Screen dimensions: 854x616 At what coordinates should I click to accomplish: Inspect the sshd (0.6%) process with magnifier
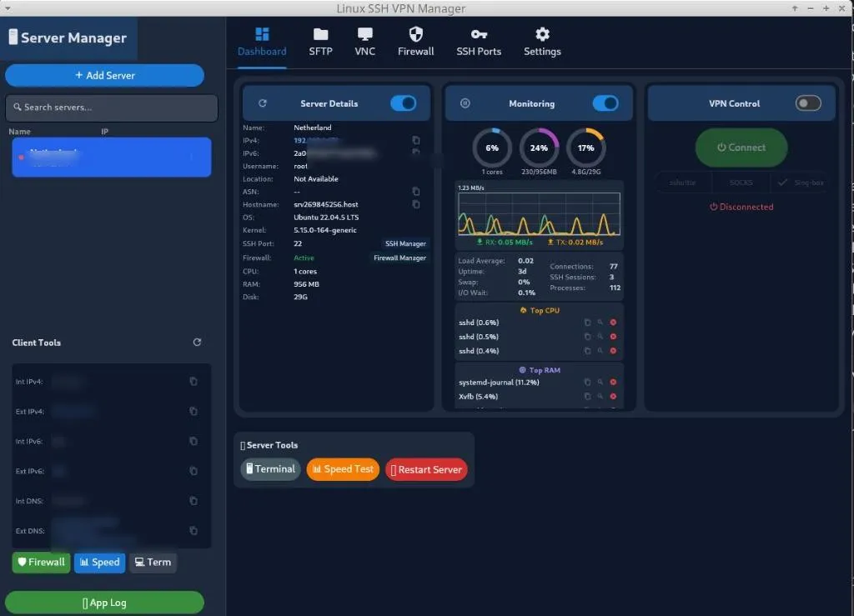pos(600,322)
